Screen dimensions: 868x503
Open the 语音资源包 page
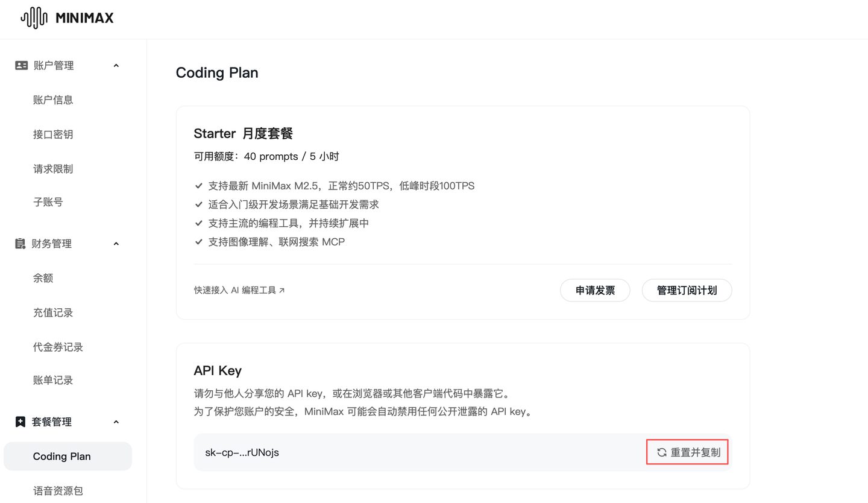point(57,490)
